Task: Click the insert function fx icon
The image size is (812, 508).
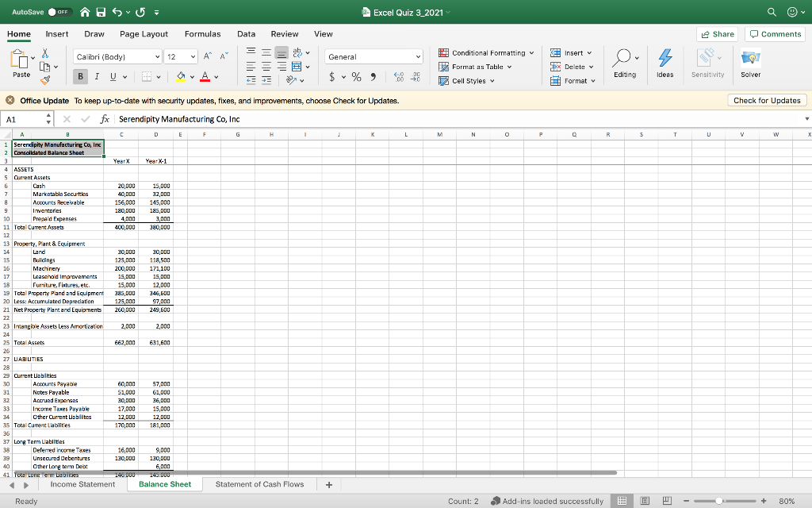Action: pos(105,119)
